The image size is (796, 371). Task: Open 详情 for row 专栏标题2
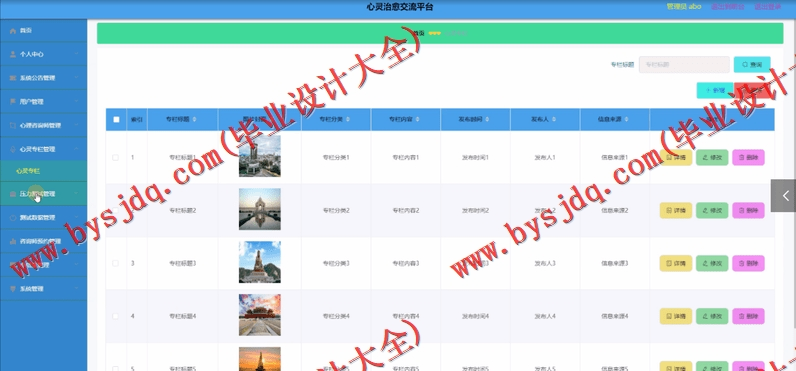tap(676, 211)
